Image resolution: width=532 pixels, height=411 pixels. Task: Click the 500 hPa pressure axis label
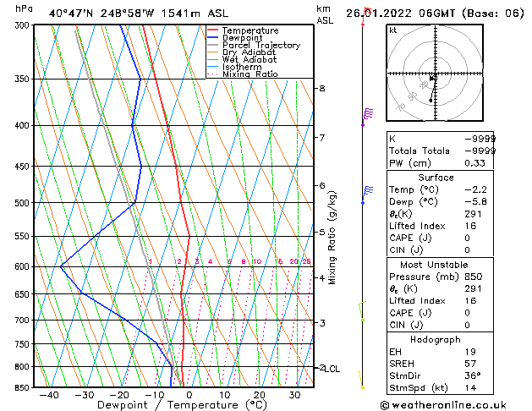pyautogui.click(x=23, y=203)
